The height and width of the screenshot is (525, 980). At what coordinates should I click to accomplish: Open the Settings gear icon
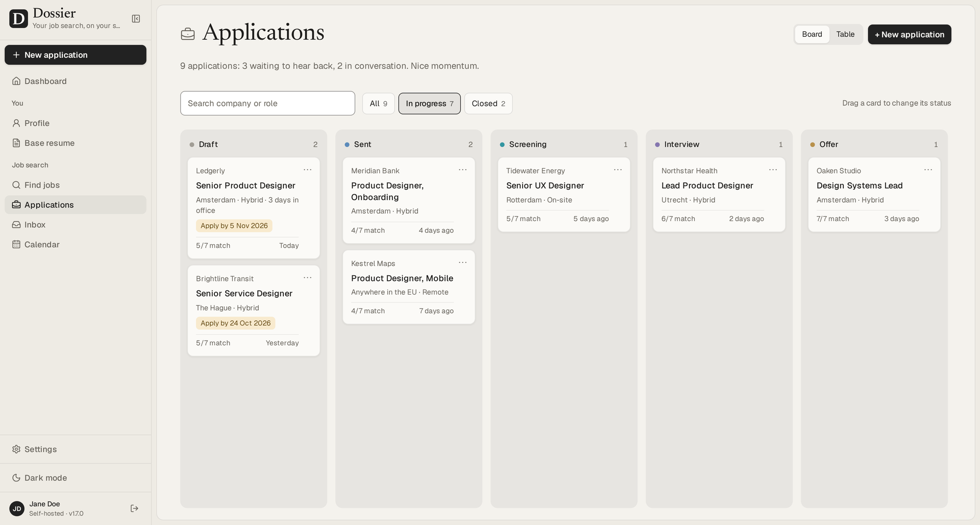(16, 449)
